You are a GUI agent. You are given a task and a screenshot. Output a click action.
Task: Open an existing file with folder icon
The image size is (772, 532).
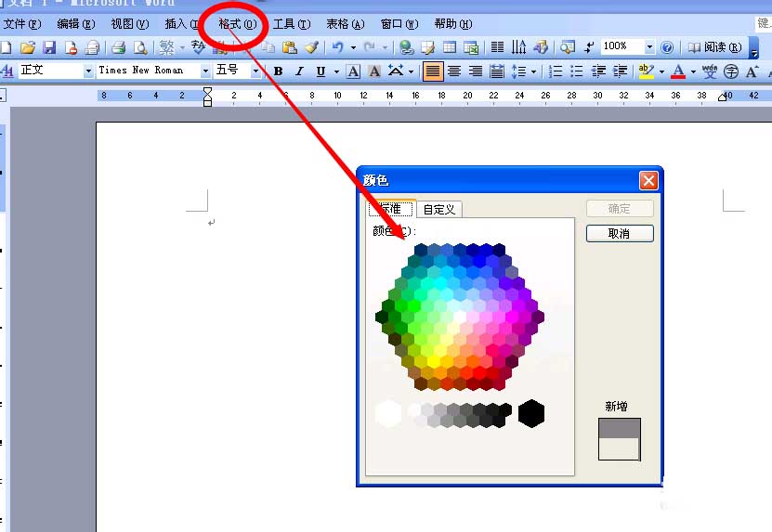(x=28, y=47)
